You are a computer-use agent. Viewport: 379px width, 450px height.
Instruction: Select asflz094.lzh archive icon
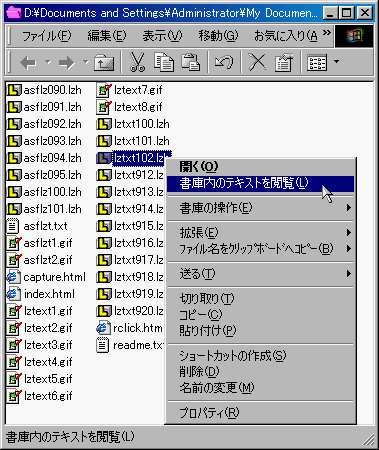[14, 158]
